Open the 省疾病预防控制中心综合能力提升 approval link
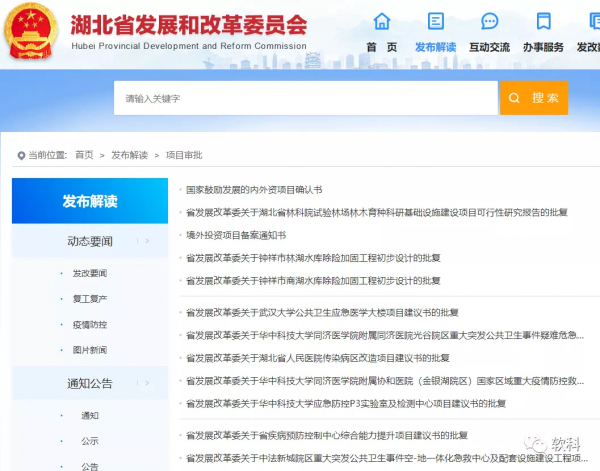 (327, 435)
